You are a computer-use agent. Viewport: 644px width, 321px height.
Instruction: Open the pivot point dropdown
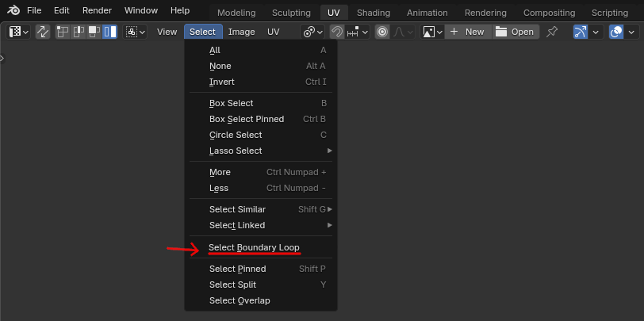312,32
